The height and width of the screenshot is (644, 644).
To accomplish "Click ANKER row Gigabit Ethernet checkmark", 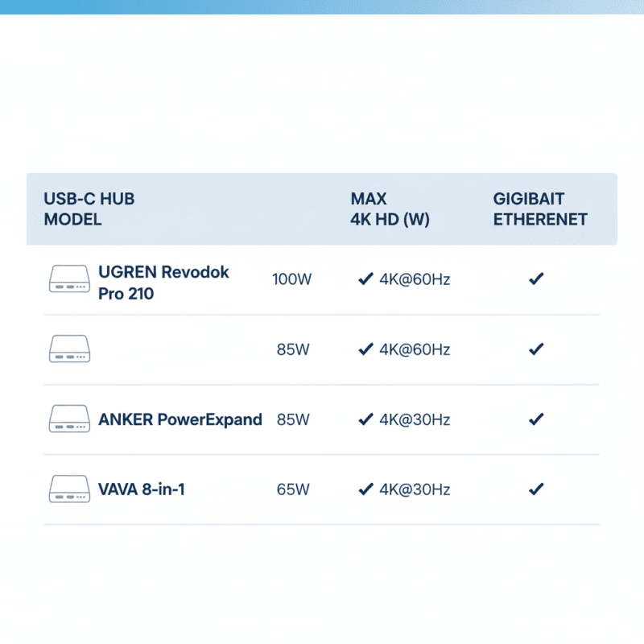I will click(536, 419).
